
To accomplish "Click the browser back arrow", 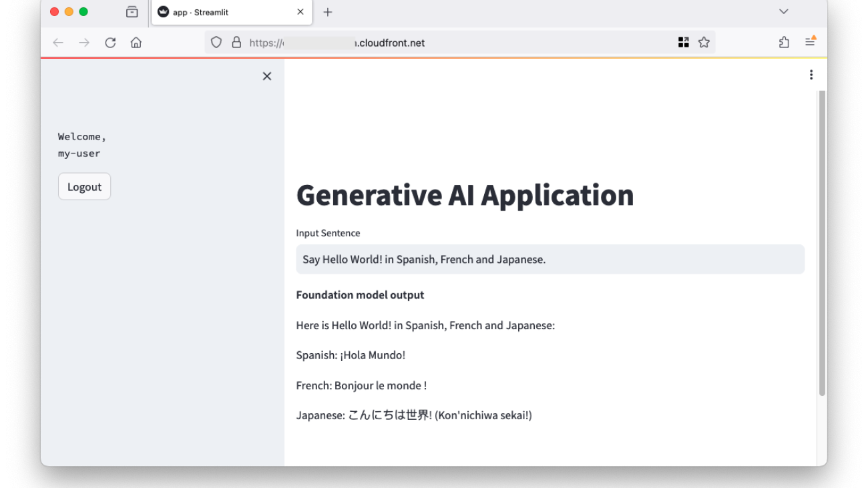I will (x=58, y=43).
